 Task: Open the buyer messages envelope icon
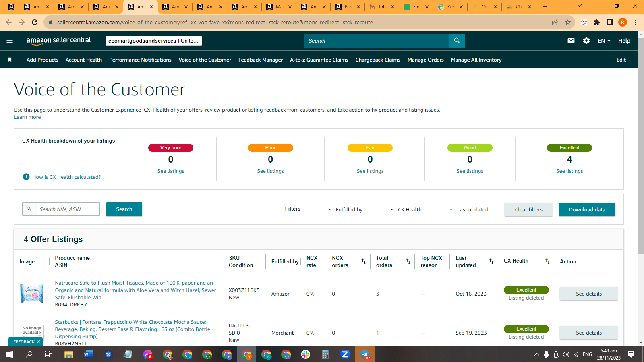coord(571,41)
